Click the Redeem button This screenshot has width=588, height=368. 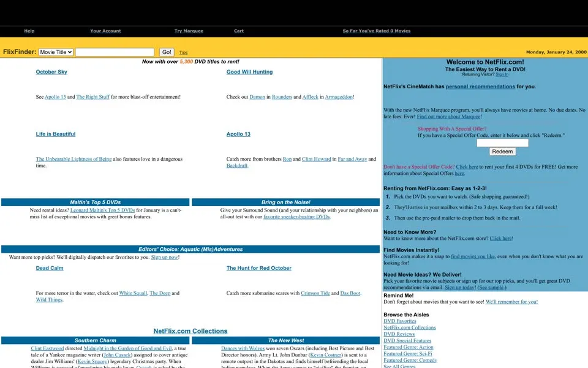pos(502,151)
